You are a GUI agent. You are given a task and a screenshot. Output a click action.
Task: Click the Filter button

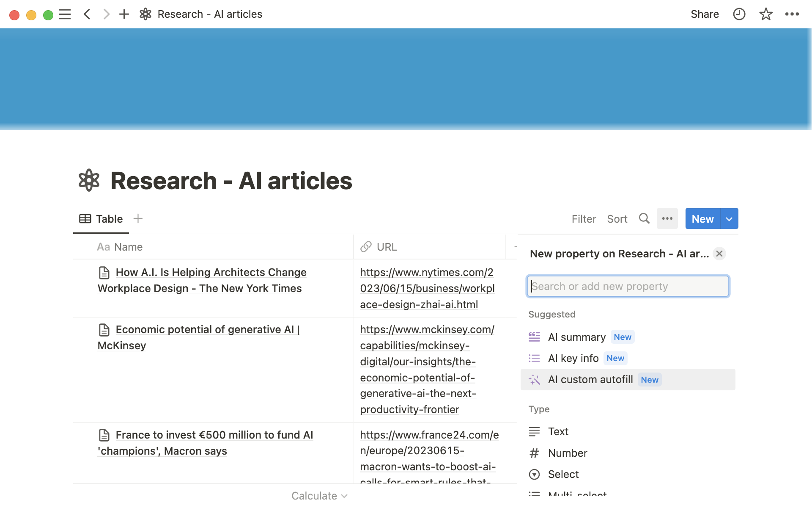pyautogui.click(x=584, y=219)
